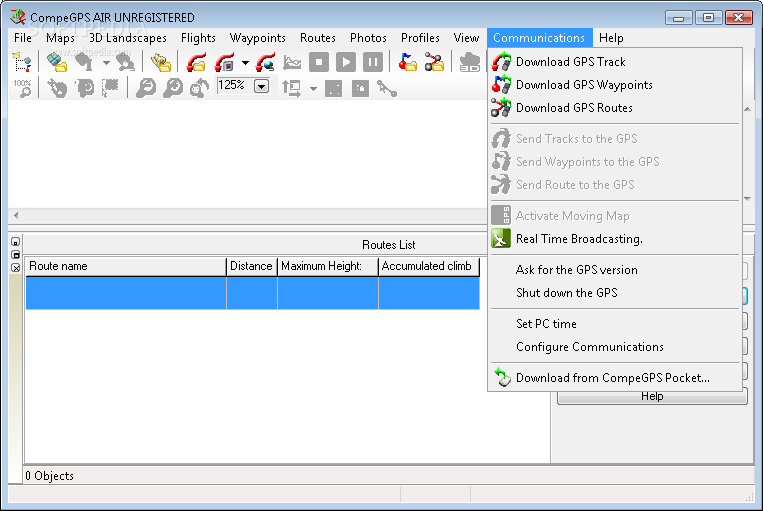The width and height of the screenshot is (763, 511).
Task: Click the zoom 100% magnifier icon
Action: 22,88
